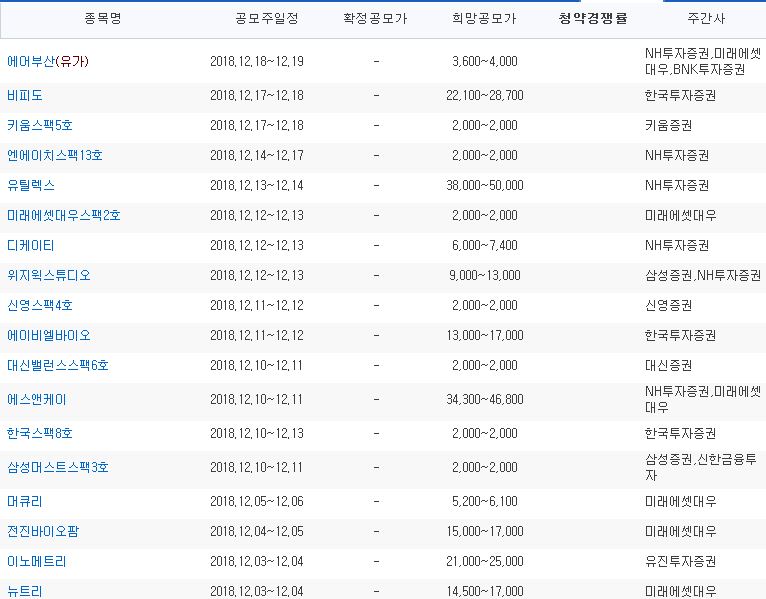Image resolution: width=766 pixels, height=599 pixels.
Task: Select price range 5,200~6,100
Action: (485, 501)
